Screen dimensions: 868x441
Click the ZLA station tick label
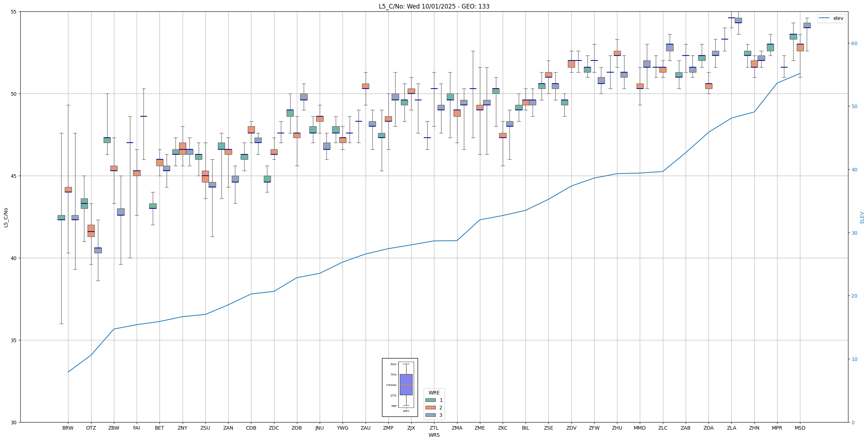click(731, 428)
